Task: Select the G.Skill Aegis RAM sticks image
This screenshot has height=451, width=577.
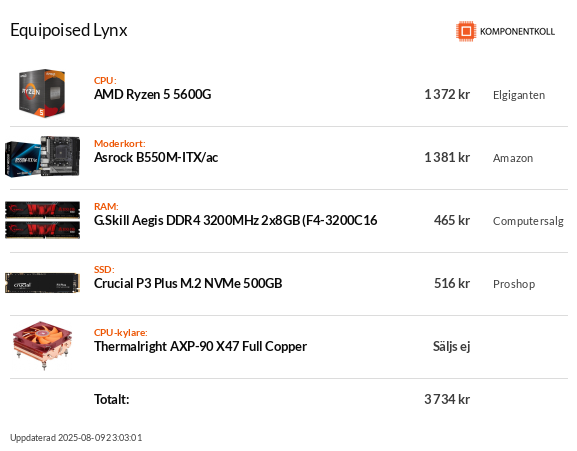Action: (x=42, y=220)
